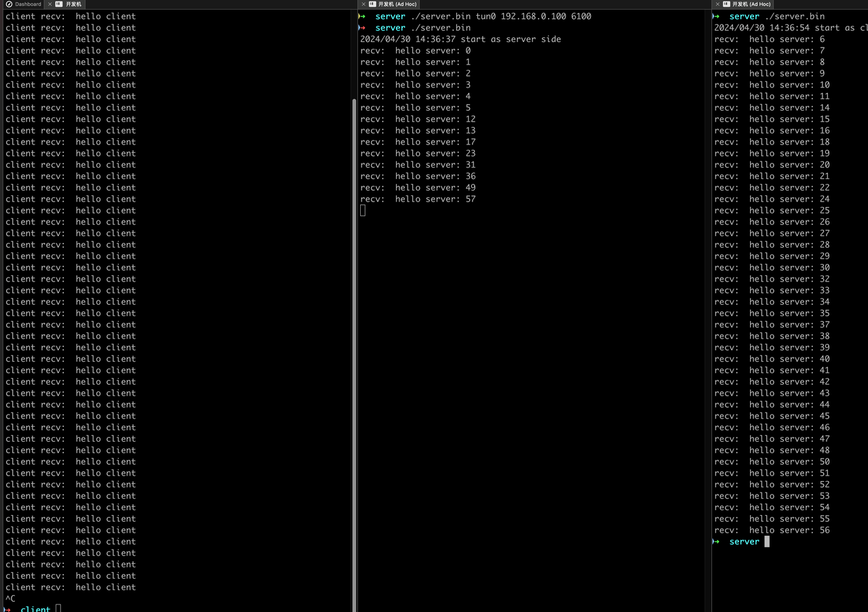Click the 'hello server: 32' line
The width and height of the screenshot is (868, 612).
click(x=772, y=279)
